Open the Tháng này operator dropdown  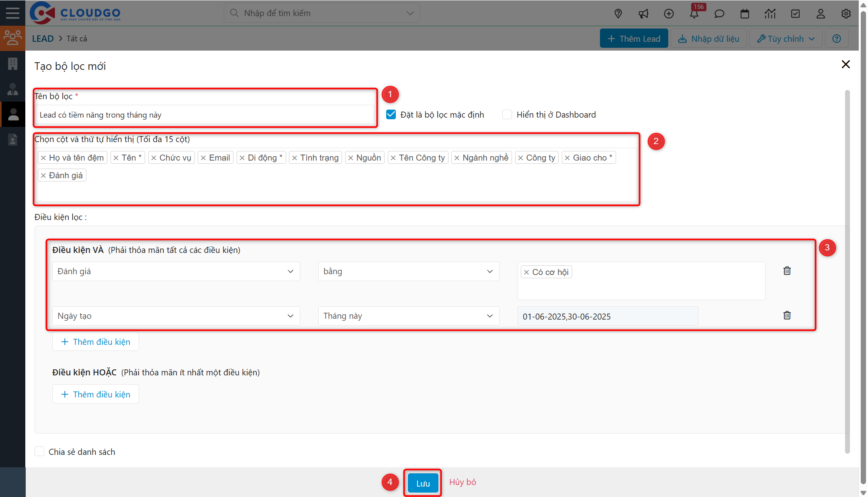click(408, 316)
